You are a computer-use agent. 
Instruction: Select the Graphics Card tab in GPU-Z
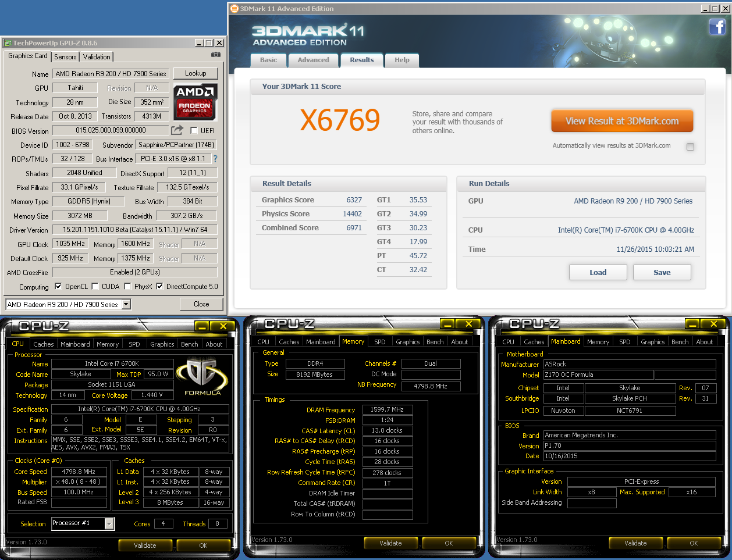point(28,56)
